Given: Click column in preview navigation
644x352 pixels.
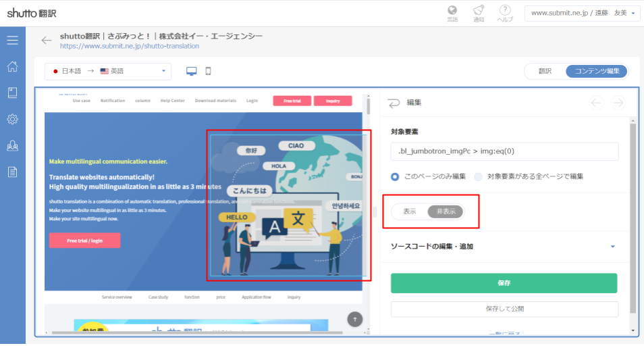Looking at the screenshot, I should tap(142, 101).
